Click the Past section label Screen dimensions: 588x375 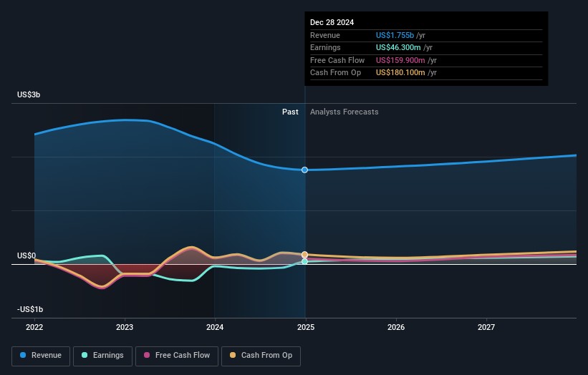290,112
